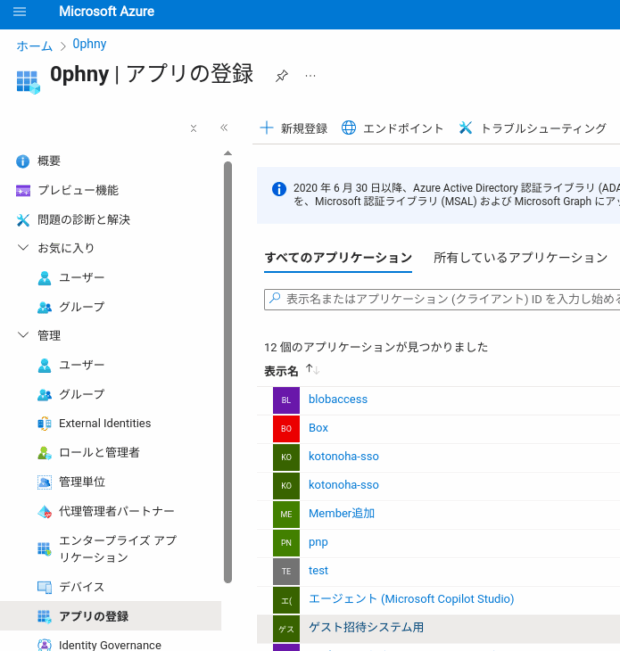
Task: Collapse the 管理 section
Action: pos(23,335)
